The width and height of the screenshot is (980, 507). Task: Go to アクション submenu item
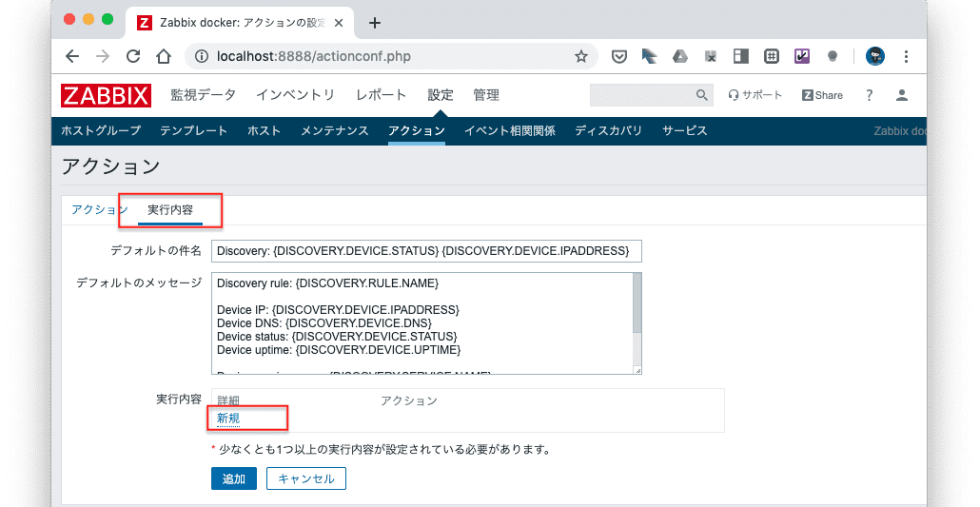(x=416, y=130)
